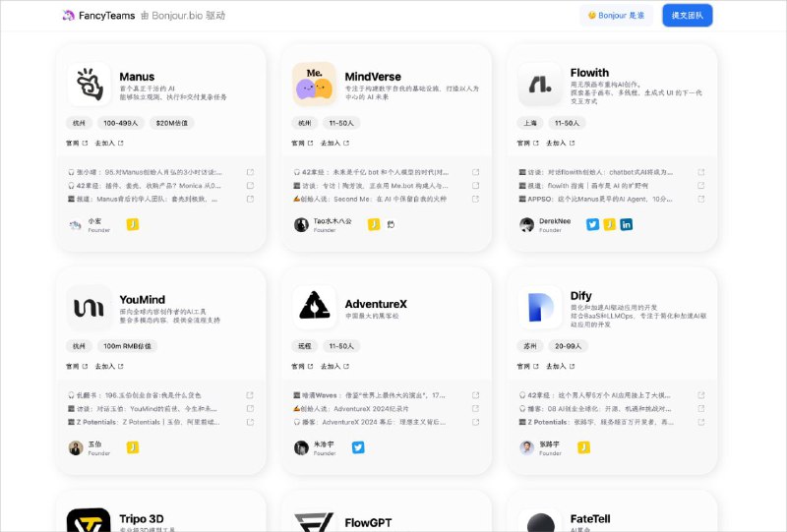Image resolution: width=787 pixels, height=532 pixels.
Task: Click the 玉伯 founder avatar
Action: 76,447
